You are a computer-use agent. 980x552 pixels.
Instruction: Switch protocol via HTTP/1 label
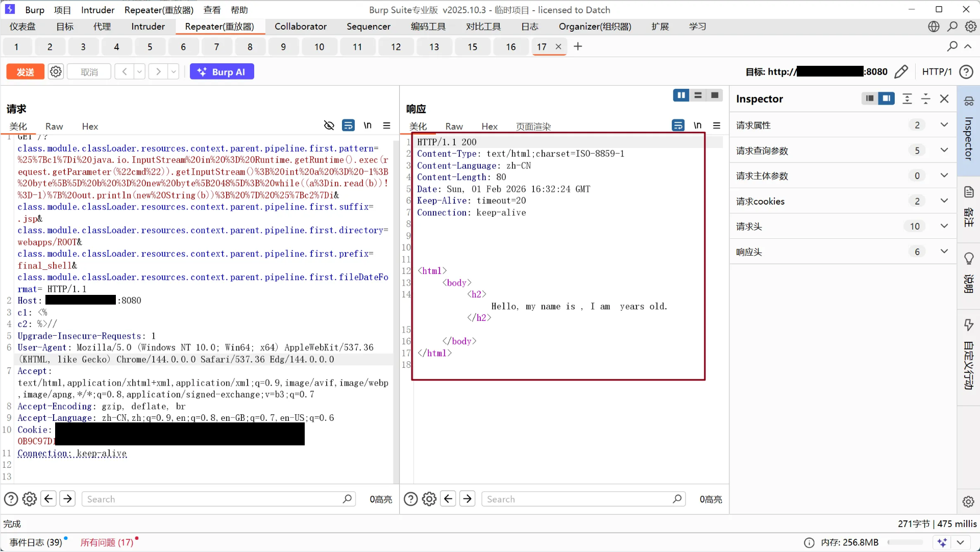pyautogui.click(x=937, y=72)
